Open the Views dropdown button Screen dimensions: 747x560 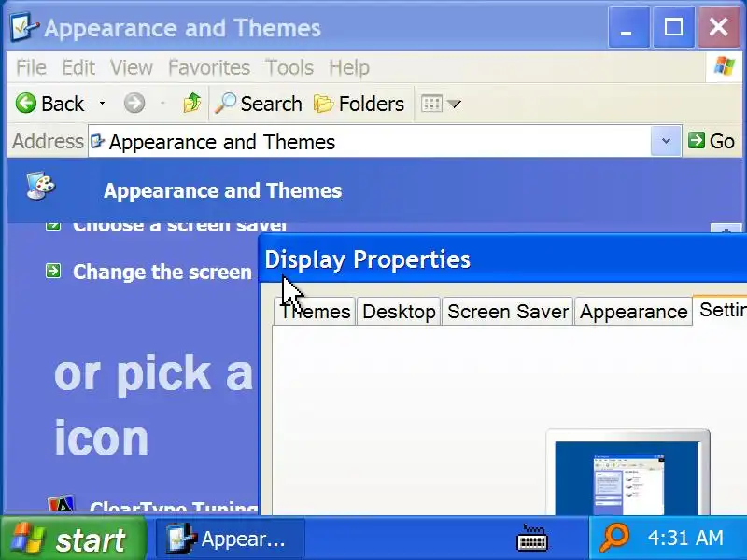pyautogui.click(x=441, y=104)
